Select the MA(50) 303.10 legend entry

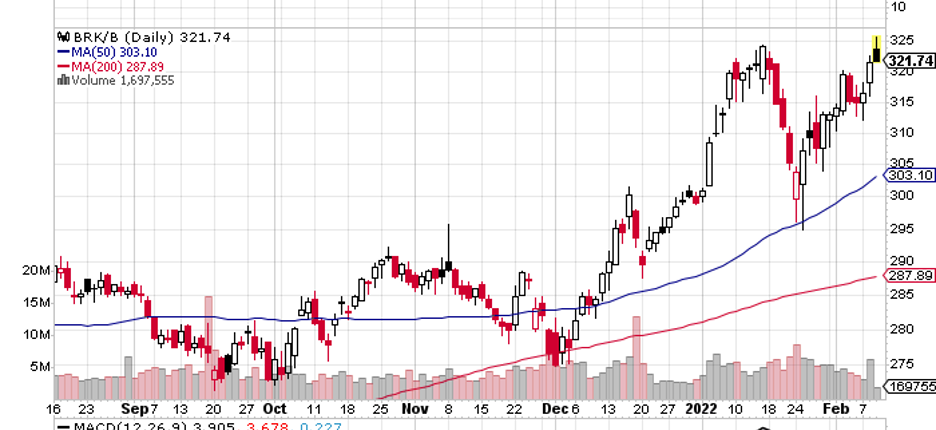pyautogui.click(x=113, y=52)
